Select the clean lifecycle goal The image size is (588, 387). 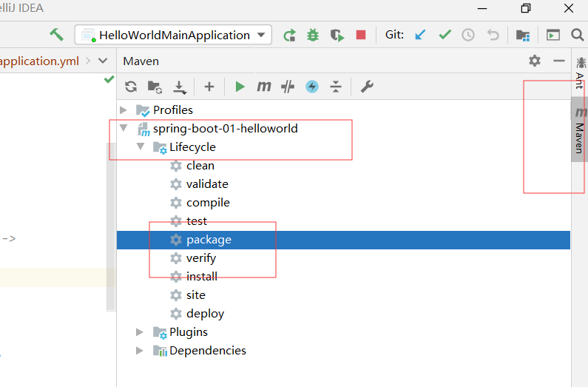[x=200, y=166]
